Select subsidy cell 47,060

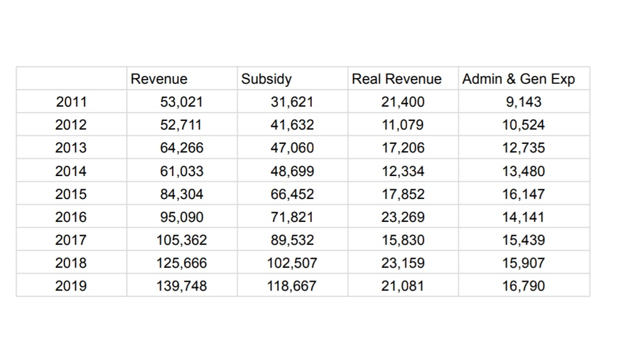[292, 147]
